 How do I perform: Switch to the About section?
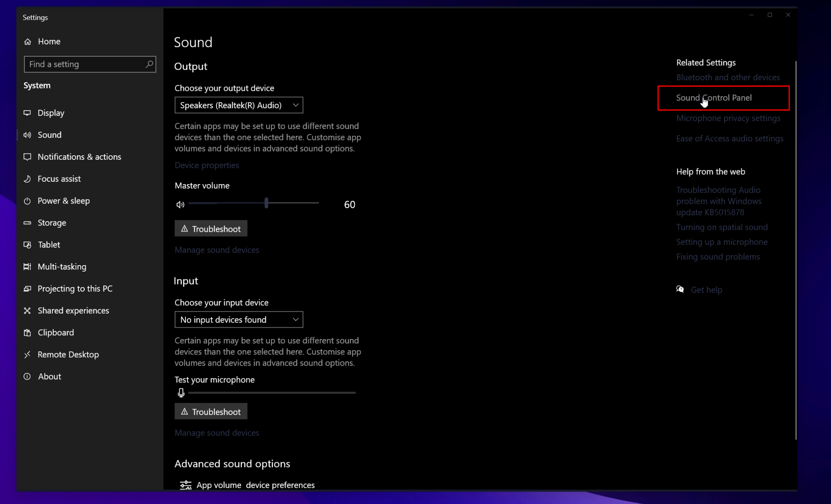(x=49, y=376)
